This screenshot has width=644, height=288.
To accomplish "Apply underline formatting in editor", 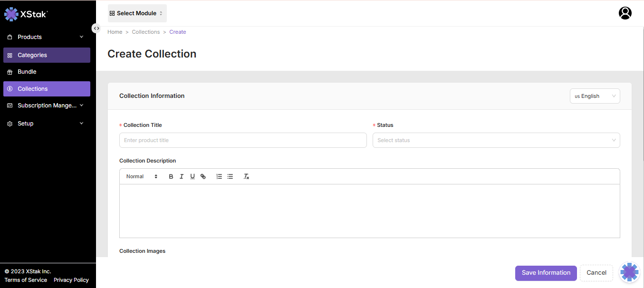I will (192, 176).
